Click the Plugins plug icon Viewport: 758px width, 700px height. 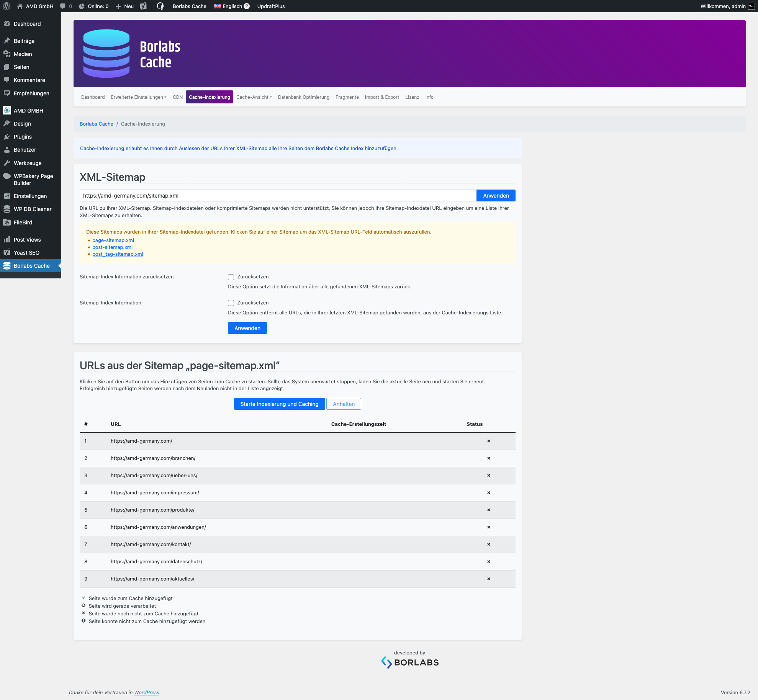(7, 137)
